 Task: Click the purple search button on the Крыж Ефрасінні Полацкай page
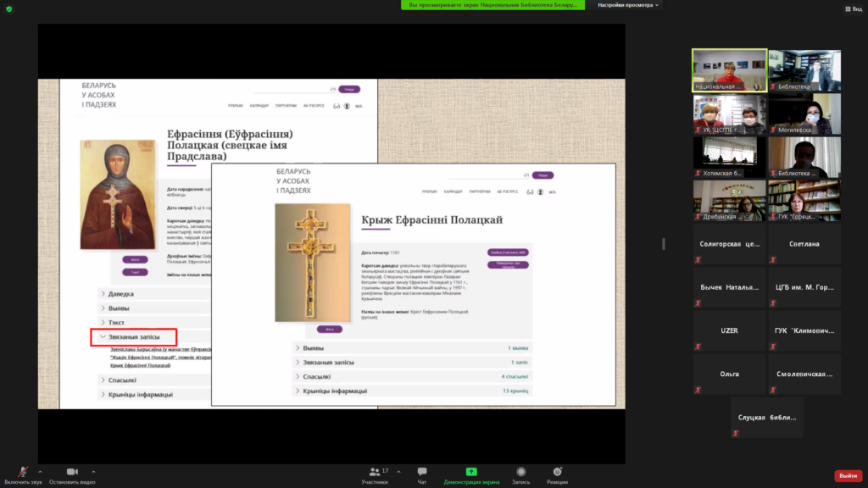(x=542, y=175)
